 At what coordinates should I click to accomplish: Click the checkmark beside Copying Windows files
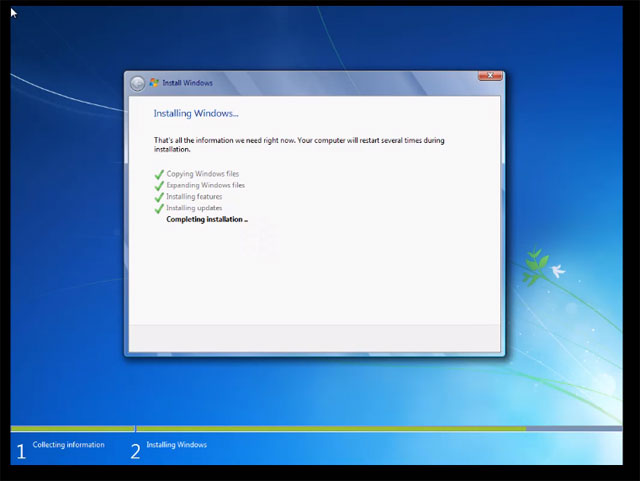coord(159,175)
